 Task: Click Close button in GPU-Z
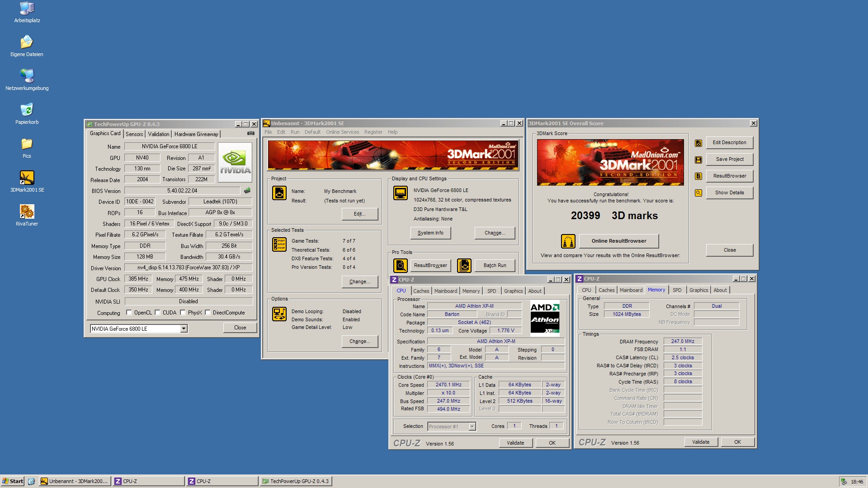coord(240,328)
